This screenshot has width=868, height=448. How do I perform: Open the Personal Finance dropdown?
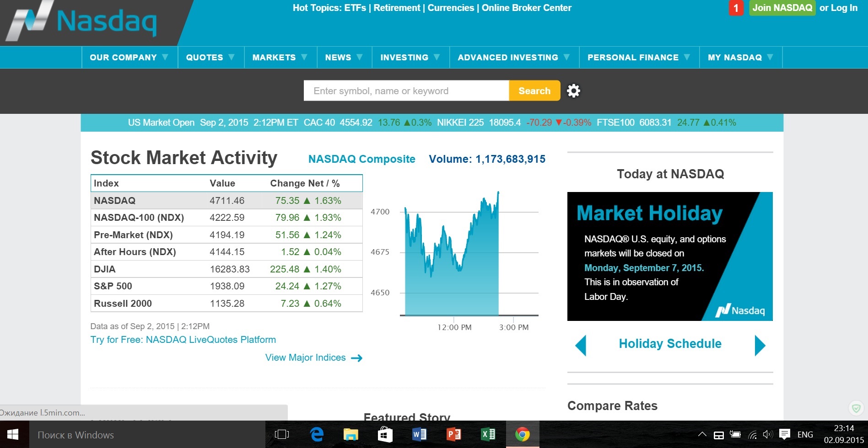pyautogui.click(x=639, y=57)
